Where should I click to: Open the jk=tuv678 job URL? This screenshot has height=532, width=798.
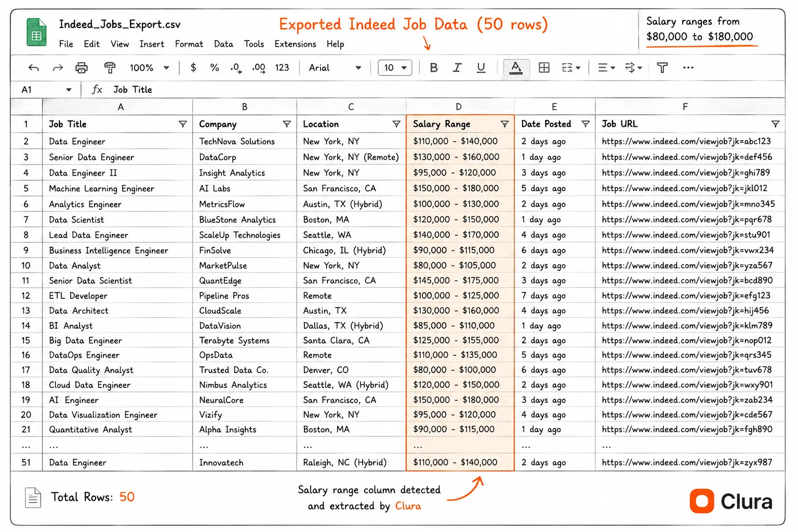tap(687, 370)
